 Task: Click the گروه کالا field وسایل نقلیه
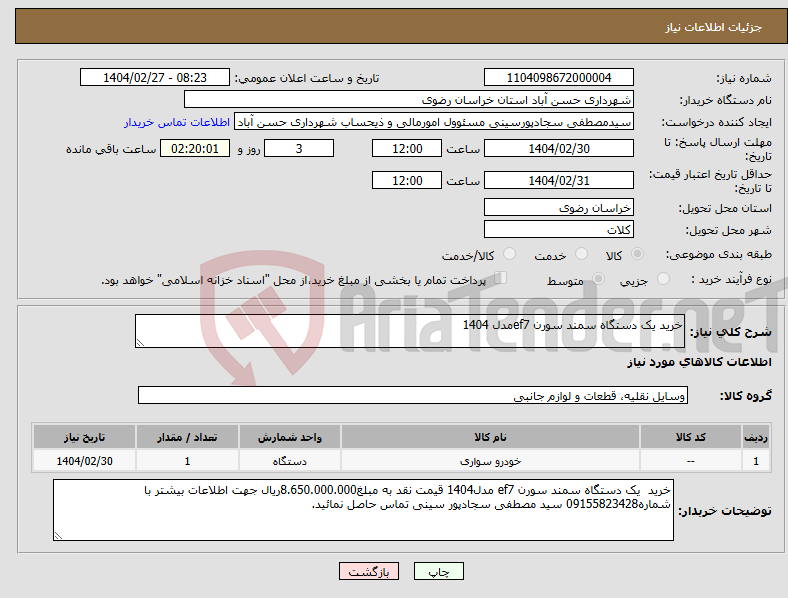point(413,395)
